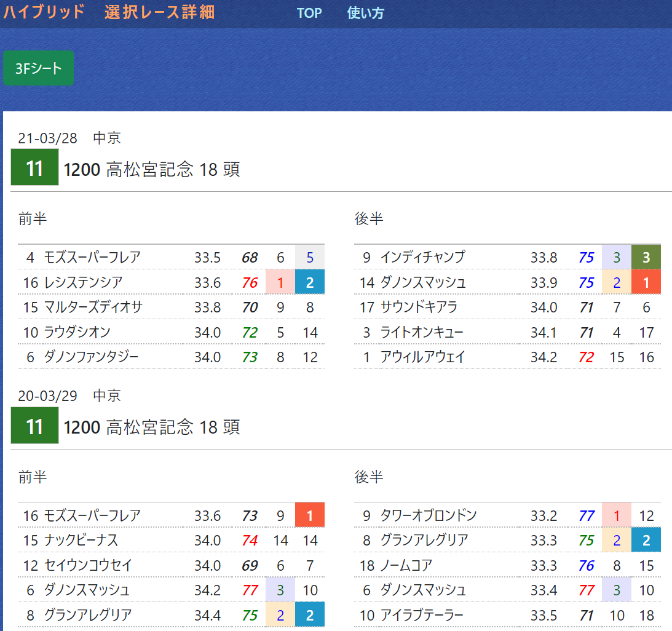Click the 前半 heading in 2021 race
Viewport: 672px width, 631px height.
(x=33, y=218)
